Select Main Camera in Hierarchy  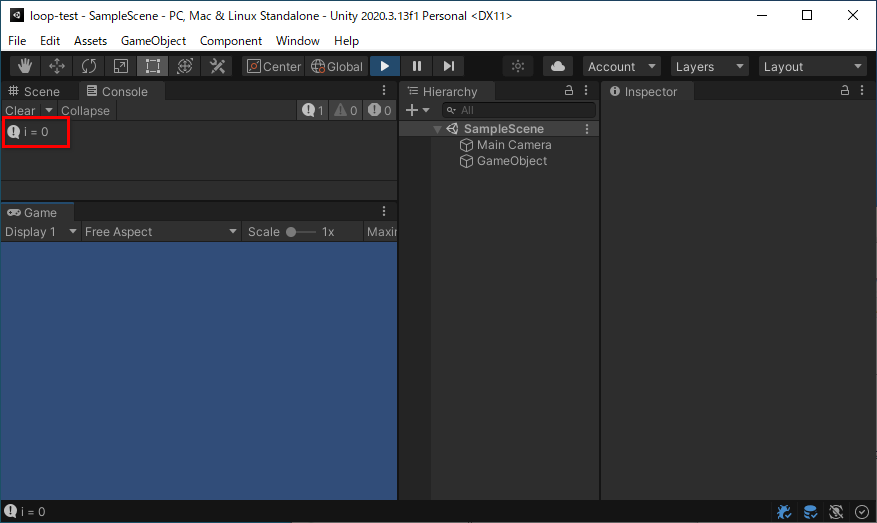(513, 145)
